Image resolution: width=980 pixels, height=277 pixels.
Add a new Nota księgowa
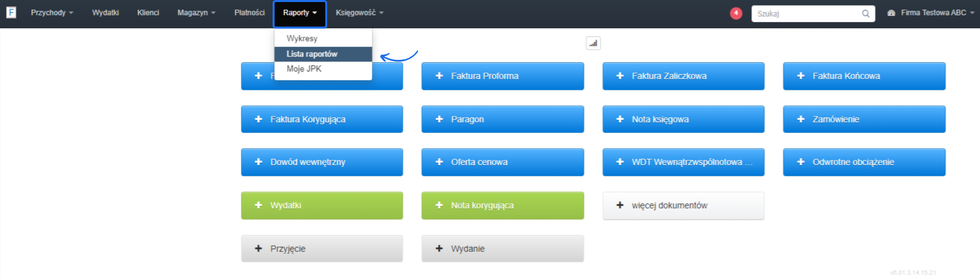tap(683, 119)
